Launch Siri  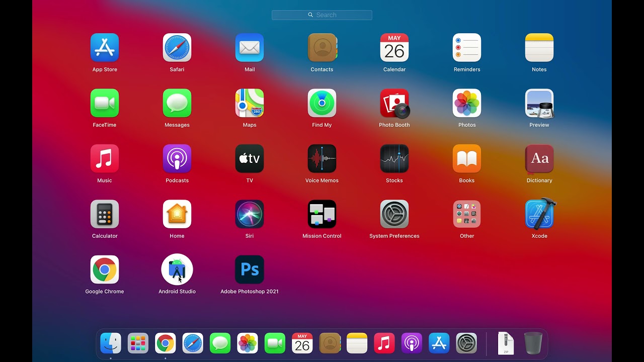click(x=250, y=214)
